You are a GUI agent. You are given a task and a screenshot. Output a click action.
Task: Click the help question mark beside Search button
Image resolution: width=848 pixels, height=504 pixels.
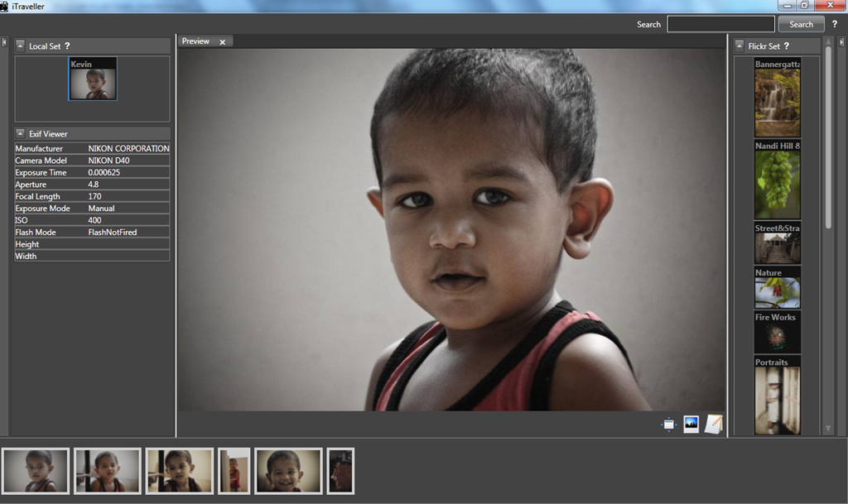835,24
